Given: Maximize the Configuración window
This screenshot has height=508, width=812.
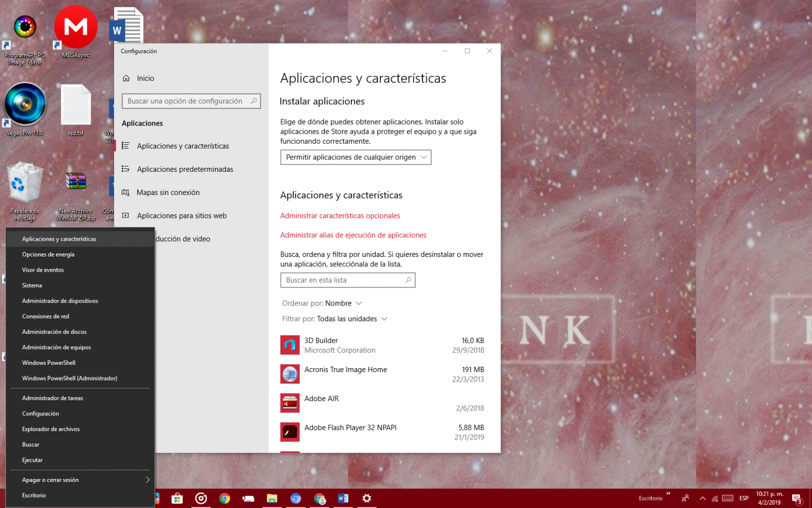Looking at the screenshot, I should [x=468, y=51].
